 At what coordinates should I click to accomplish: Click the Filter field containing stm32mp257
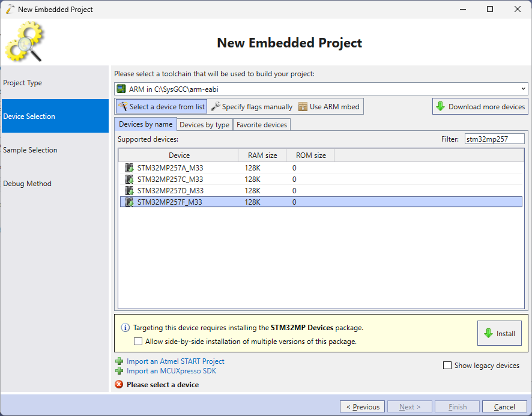(x=495, y=139)
